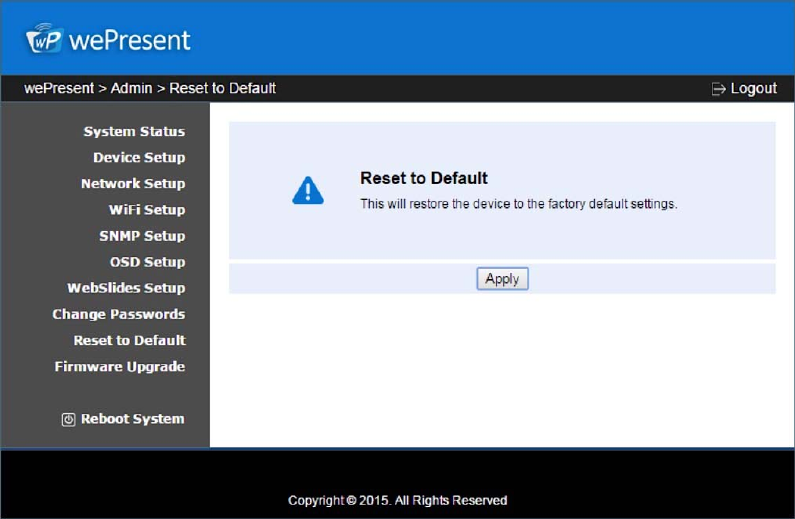
Task: Click Reboot System label
Action: point(133,419)
